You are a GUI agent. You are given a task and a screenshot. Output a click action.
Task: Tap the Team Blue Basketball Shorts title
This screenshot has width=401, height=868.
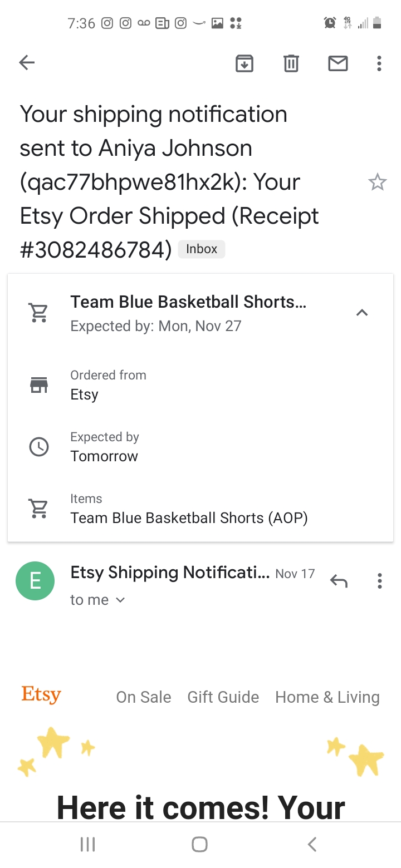tap(188, 302)
